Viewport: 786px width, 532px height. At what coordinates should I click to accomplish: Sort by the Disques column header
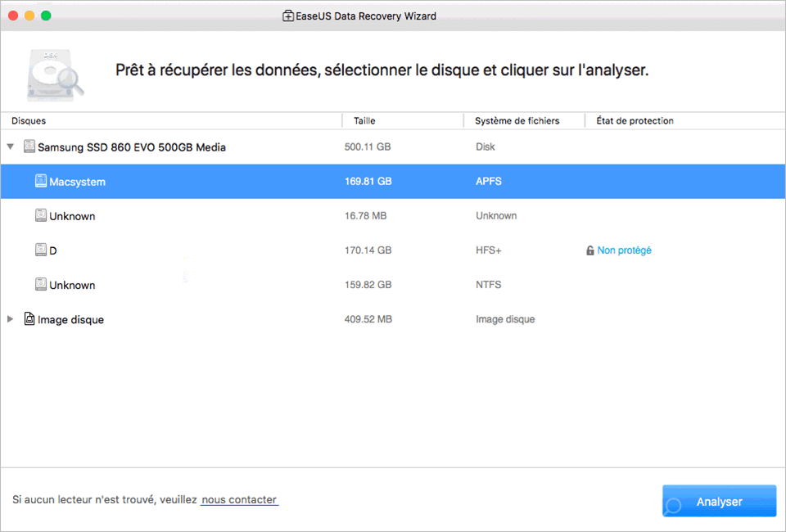(29, 121)
